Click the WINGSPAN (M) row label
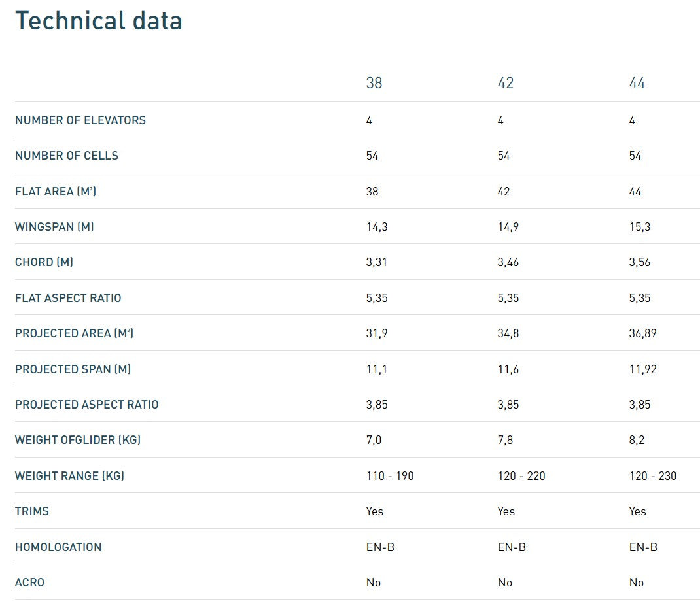The width and height of the screenshot is (700, 608). coord(54,227)
